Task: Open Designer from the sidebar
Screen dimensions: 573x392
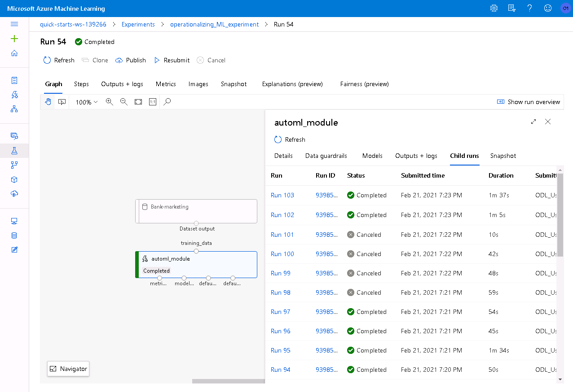Action: 14,109
